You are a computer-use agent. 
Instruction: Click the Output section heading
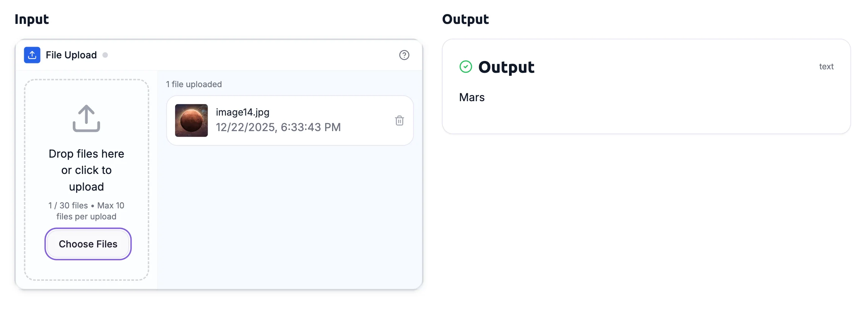pyautogui.click(x=465, y=19)
